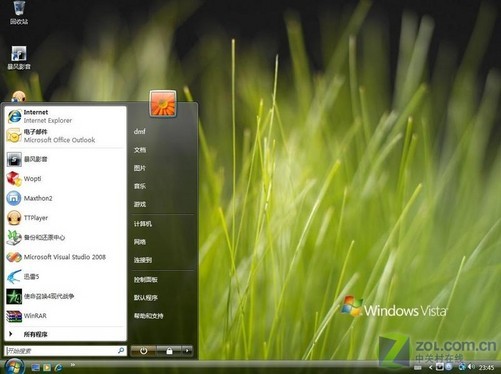Open Wopti from the program list

point(65,179)
